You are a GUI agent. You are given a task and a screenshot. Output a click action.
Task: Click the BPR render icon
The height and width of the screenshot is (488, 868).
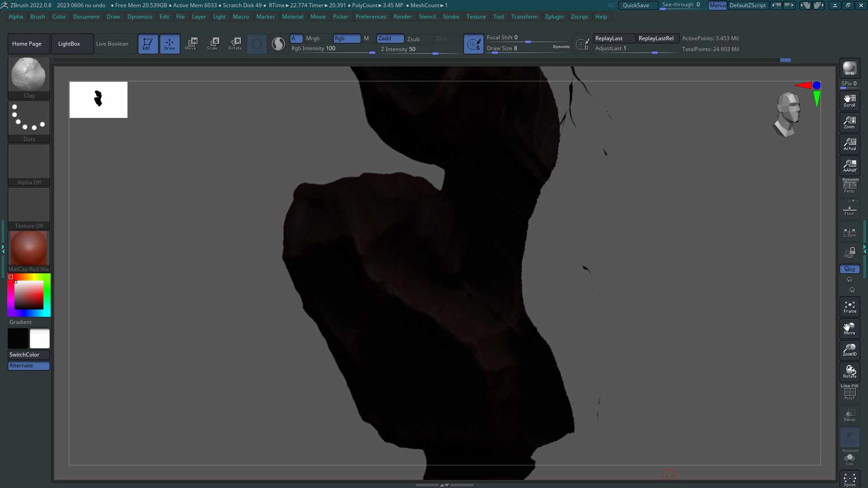point(849,68)
